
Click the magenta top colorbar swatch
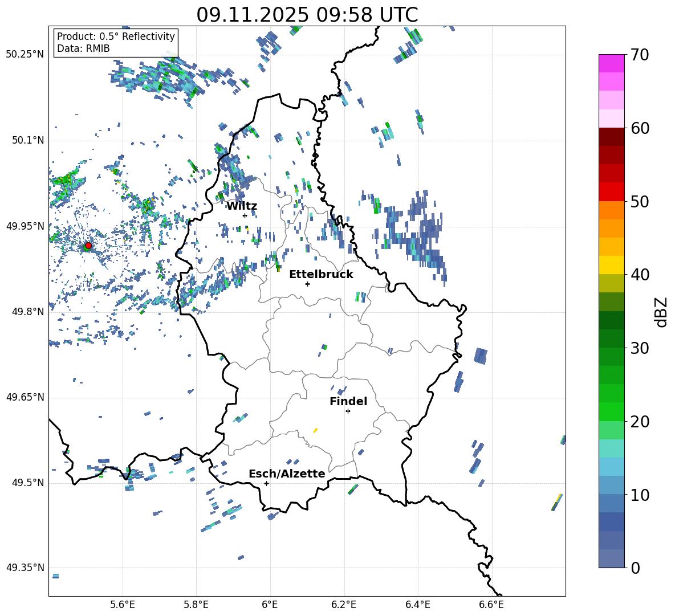click(611, 63)
